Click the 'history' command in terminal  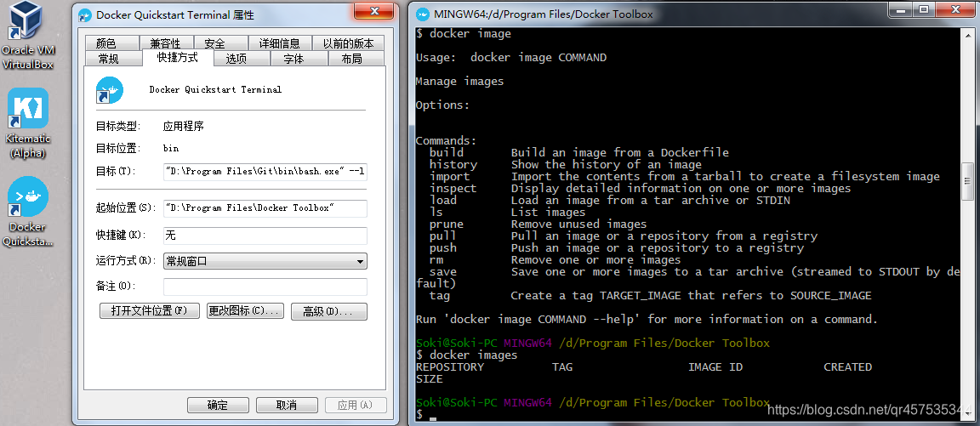[x=453, y=164]
